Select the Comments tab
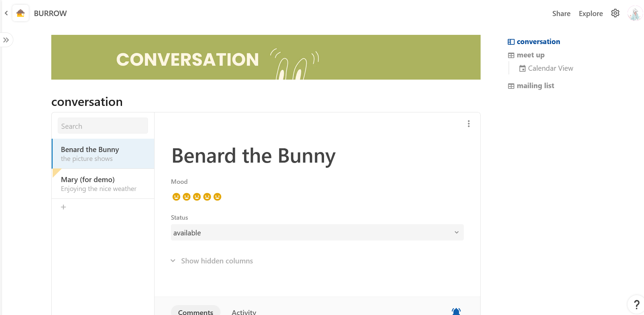The height and width of the screenshot is (315, 644). pyautogui.click(x=196, y=311)
